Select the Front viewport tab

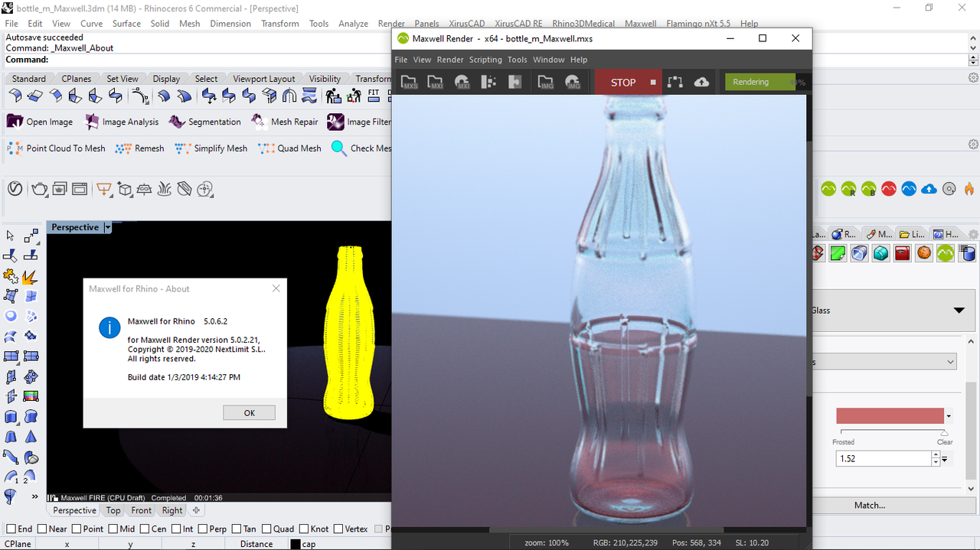tap(141, 510)
